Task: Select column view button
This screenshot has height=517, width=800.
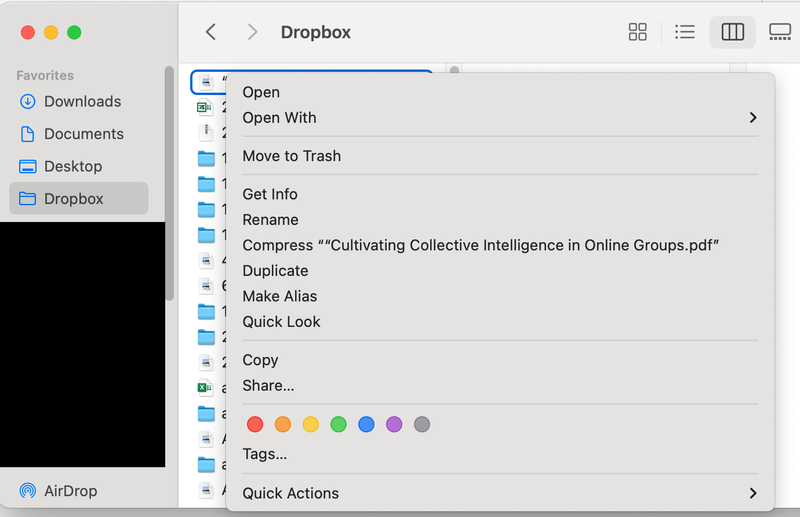Action: click(732, 32)
